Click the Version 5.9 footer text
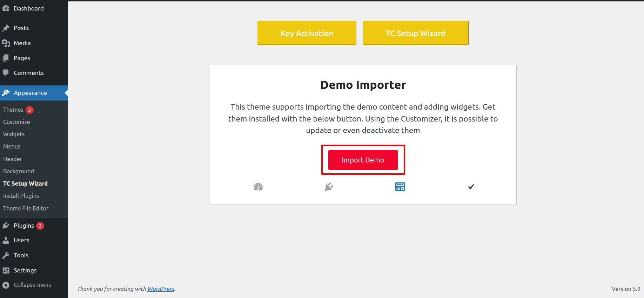Viewport: 644px width, 298px height. click(x=626, y=289)
